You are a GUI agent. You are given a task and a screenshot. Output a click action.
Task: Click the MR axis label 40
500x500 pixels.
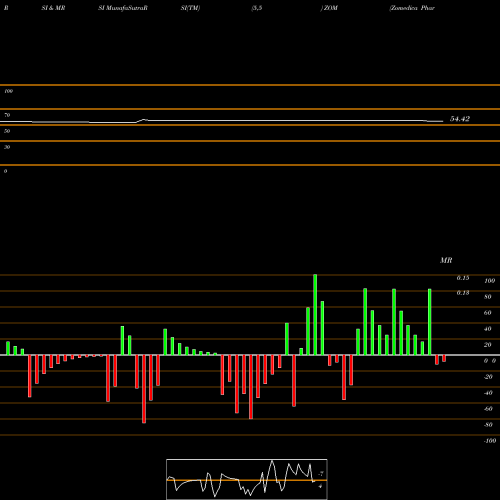pos(488,329)
